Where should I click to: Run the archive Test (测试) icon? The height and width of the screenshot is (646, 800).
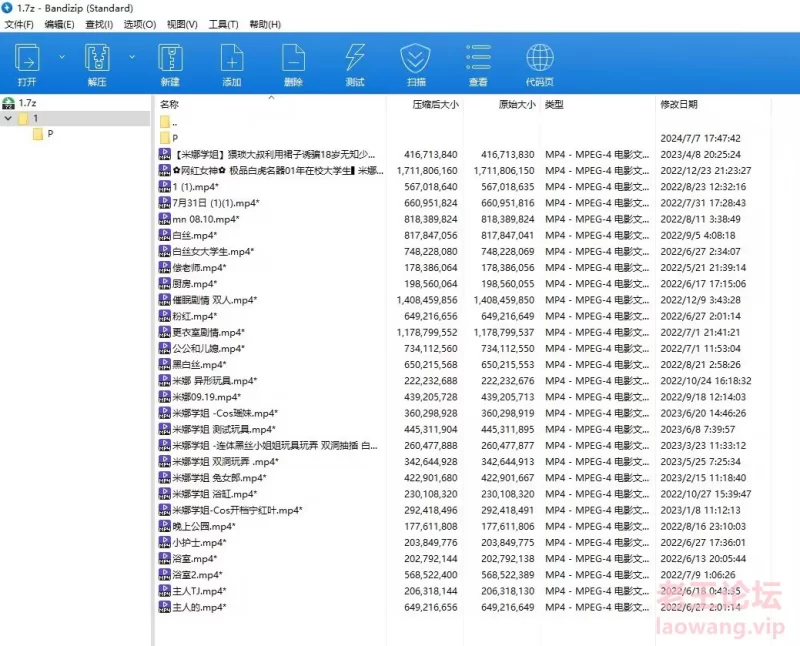tap(355, 58)
